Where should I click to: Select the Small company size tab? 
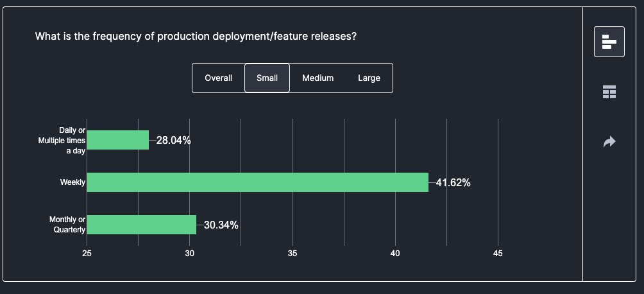(x=267, y=78)
